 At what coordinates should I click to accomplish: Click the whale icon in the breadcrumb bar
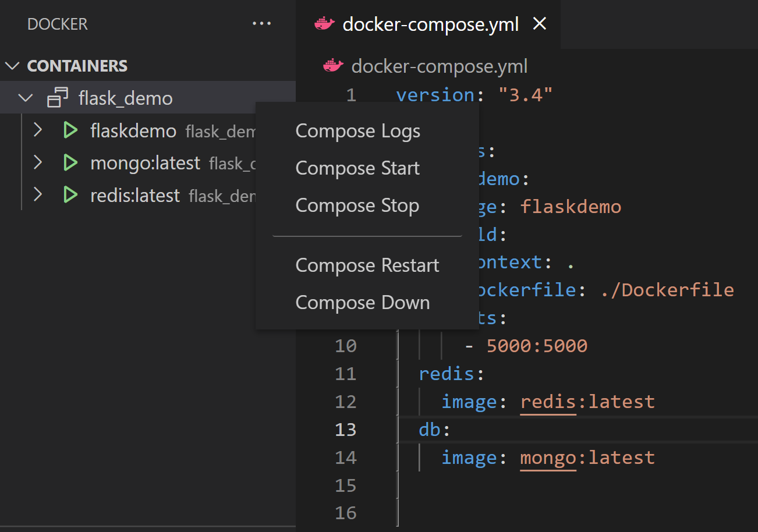pos(332,66)
